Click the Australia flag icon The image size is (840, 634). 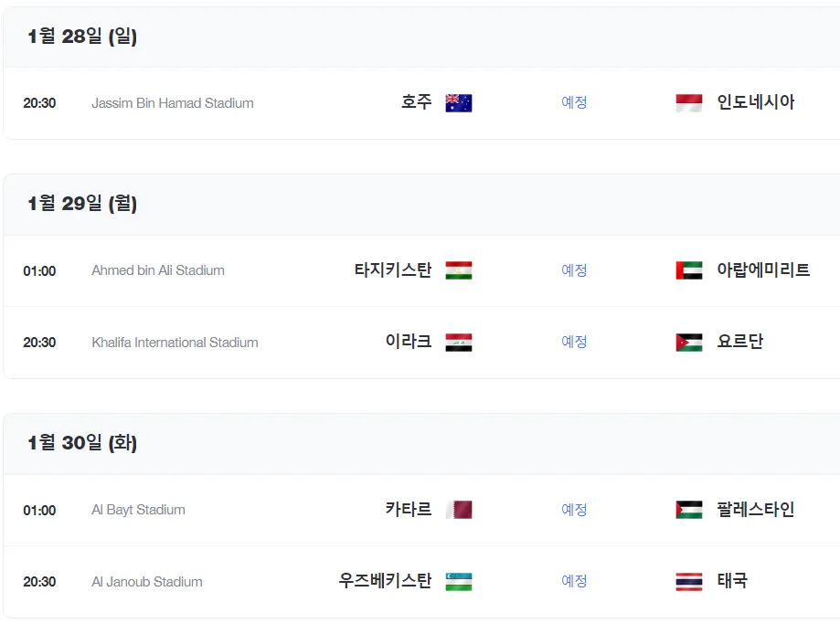click(459, 103)
